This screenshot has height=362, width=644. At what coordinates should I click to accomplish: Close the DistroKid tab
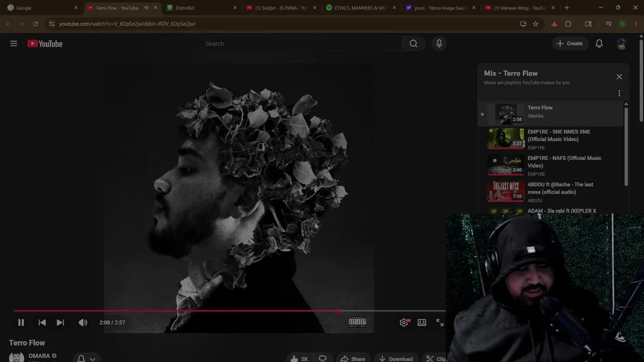[x=235, y=8]
